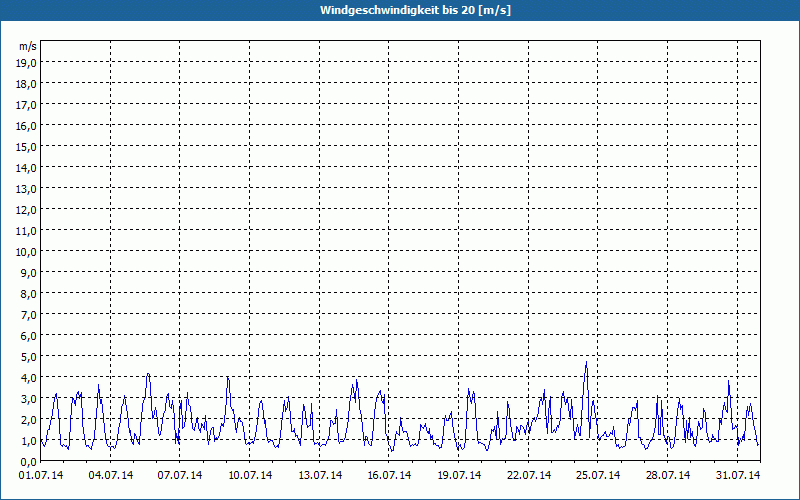Click the '6,0' y-axis value
This screenshot has width=800, height=500.
tap(29, 336)
